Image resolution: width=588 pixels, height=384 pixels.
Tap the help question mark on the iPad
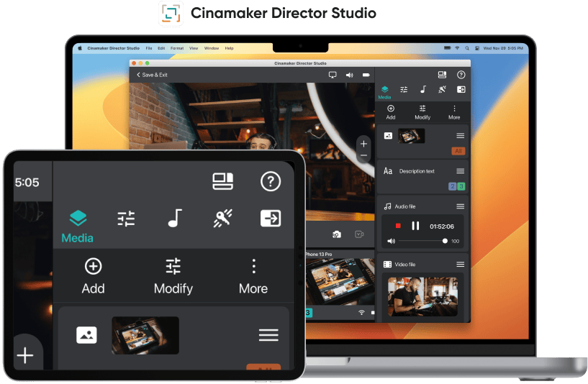pos(271,181)
